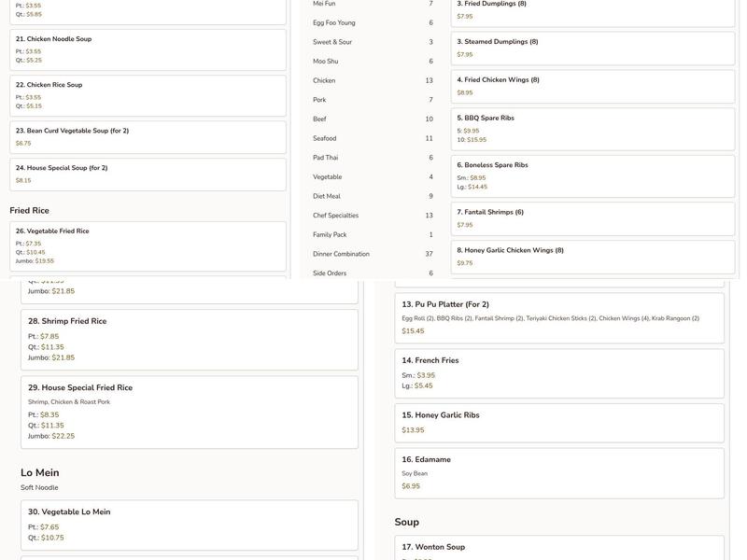Open the Seafood category with 11 items
The image size is (747, 560).
[x=325, y=138]
